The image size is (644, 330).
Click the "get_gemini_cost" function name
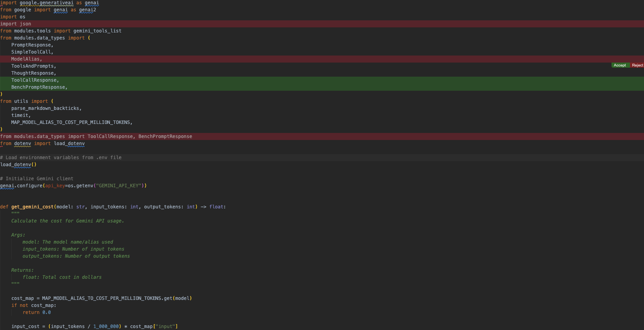[x=32, y=207]
